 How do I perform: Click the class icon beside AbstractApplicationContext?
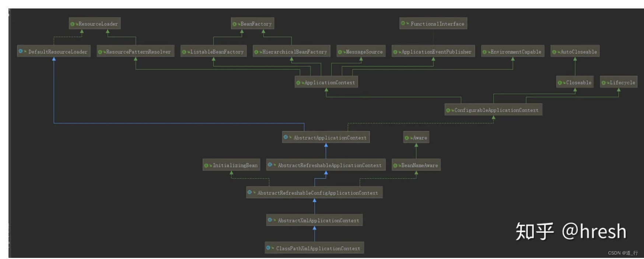[x=286, y=137]
